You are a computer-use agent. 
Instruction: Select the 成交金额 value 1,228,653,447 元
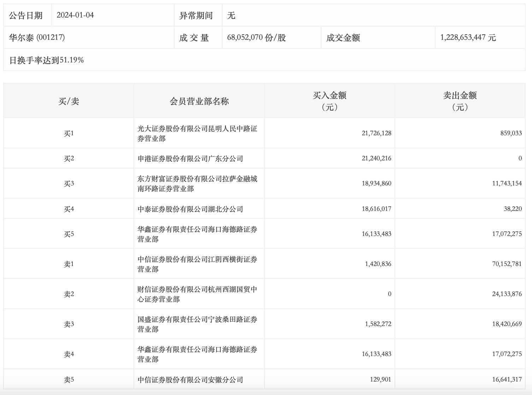468,37
